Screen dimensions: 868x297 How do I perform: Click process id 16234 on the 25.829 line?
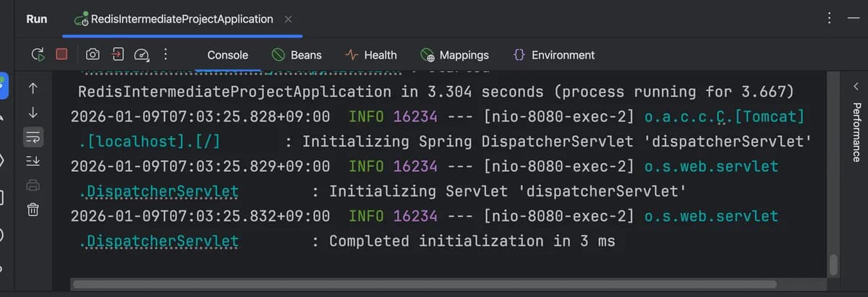(415, 166)
